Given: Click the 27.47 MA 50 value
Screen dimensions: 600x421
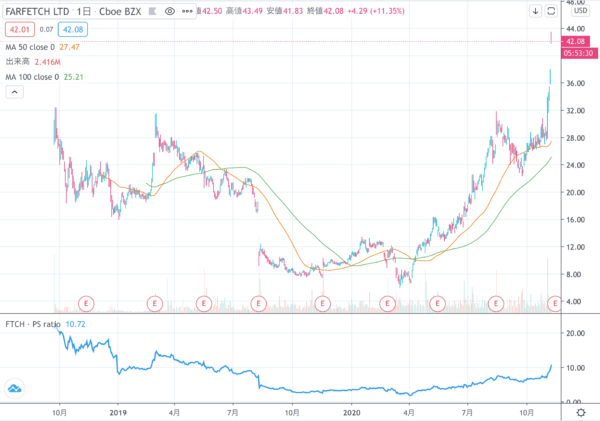Looking at the screenshot, I should (x=69, y=47).
